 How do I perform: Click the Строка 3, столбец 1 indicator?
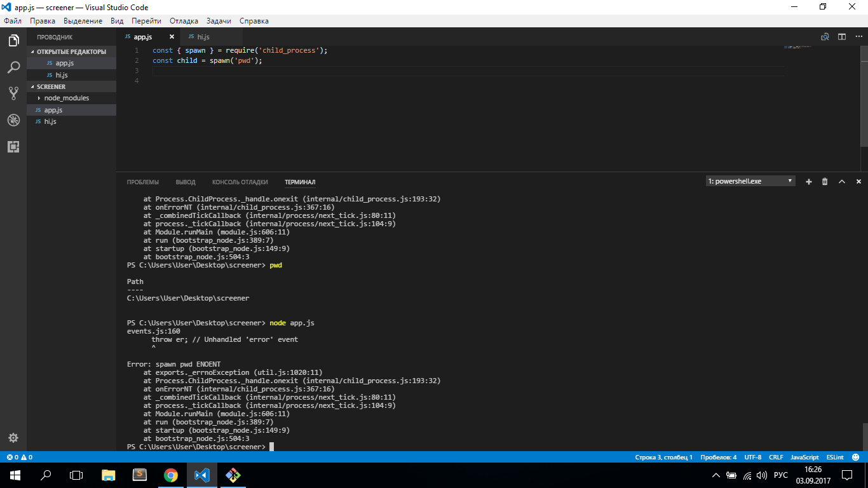pyautogui.click(x=663, y=457)
